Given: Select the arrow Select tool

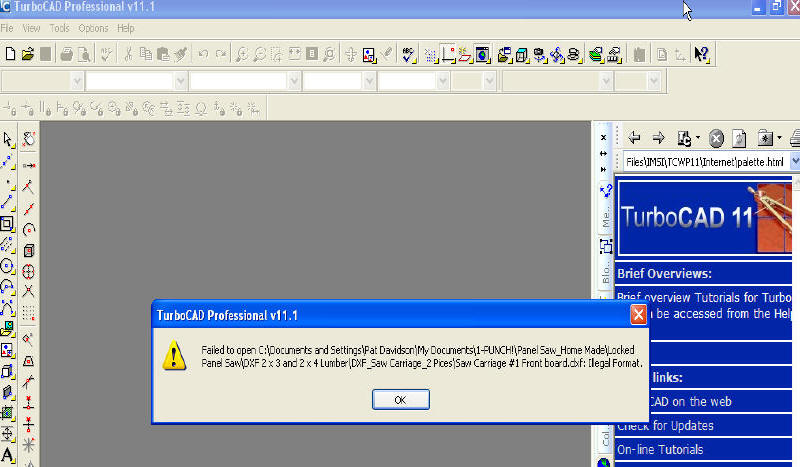Looking at the screenshot, I should [x=8, y=139].
